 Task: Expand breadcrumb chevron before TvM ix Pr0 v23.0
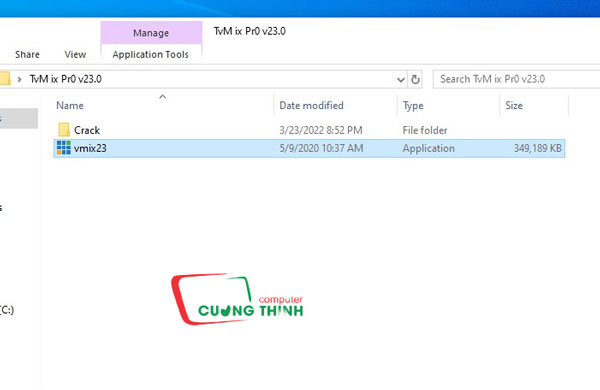[x=19, y=79]
